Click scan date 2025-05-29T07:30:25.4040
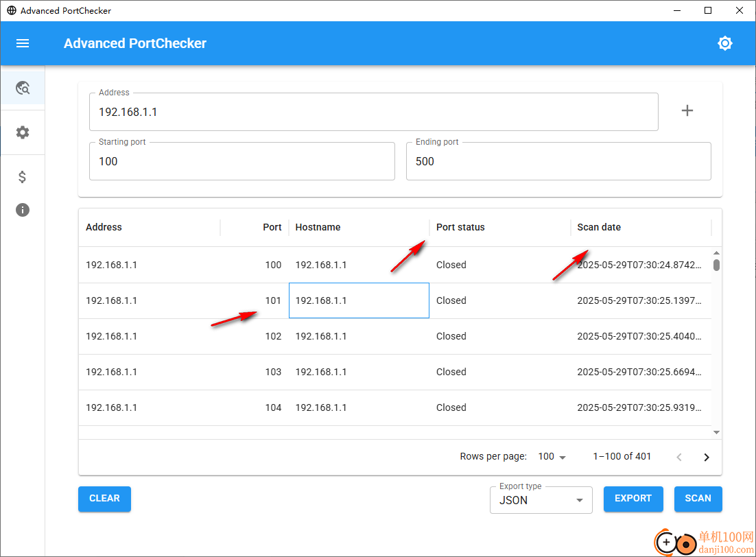Image resolution: width=756 pixels, height=557 pixels. [x=639, y=336]
